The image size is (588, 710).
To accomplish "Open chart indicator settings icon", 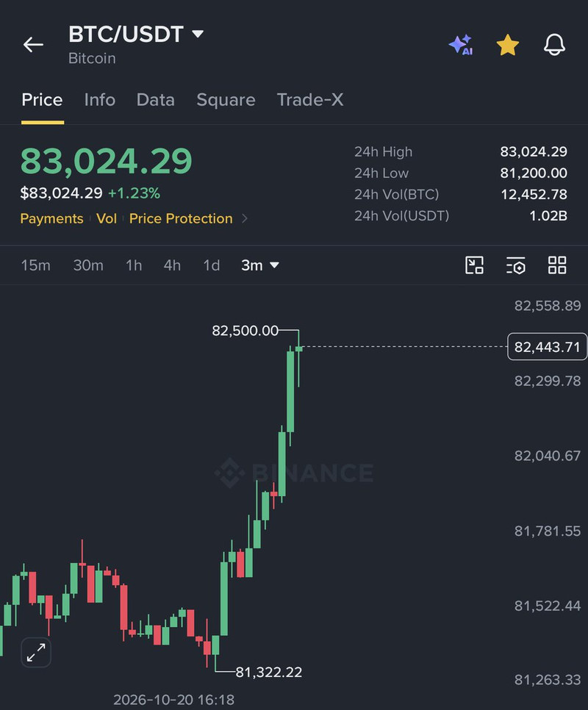I will click(515, 265).
